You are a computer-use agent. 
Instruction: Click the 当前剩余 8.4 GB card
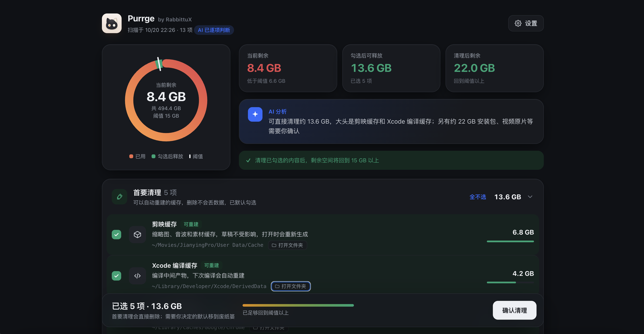[x=288, y=68]
